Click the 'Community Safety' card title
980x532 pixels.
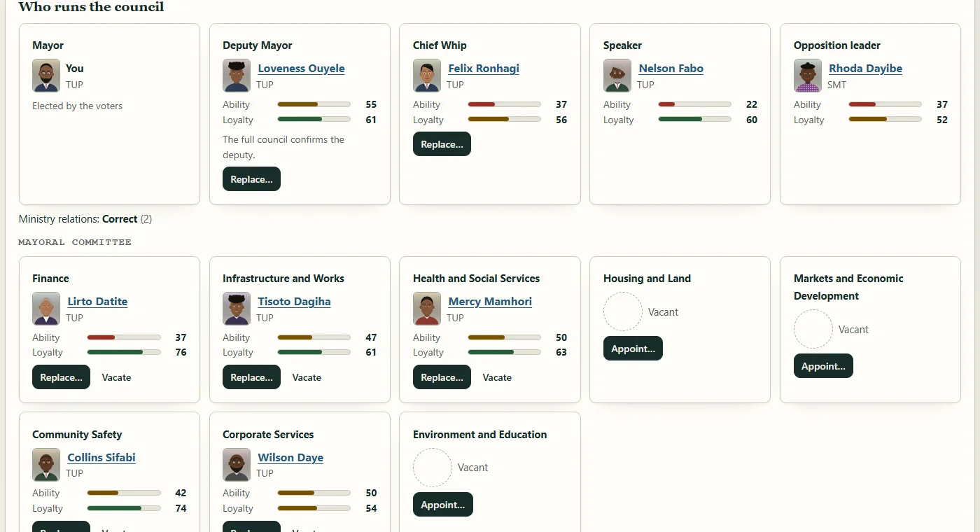tap(77, 435)
